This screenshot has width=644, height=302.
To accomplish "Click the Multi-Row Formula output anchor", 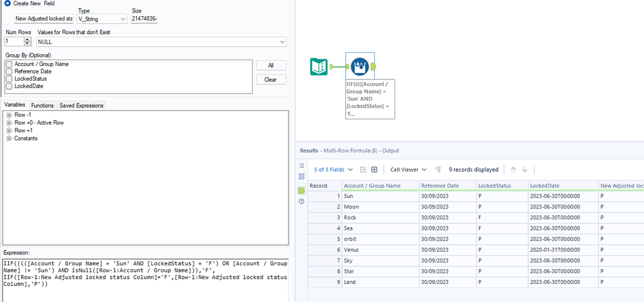I will click(374, 66).
